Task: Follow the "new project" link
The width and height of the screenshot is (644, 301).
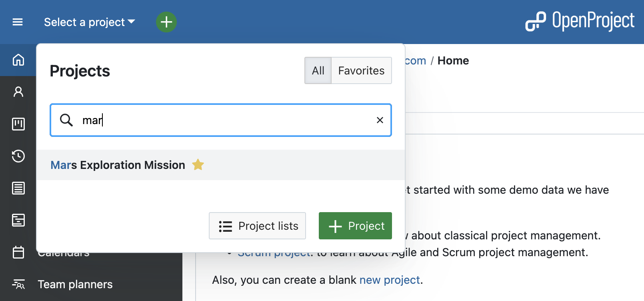Action: click(390, 280)
